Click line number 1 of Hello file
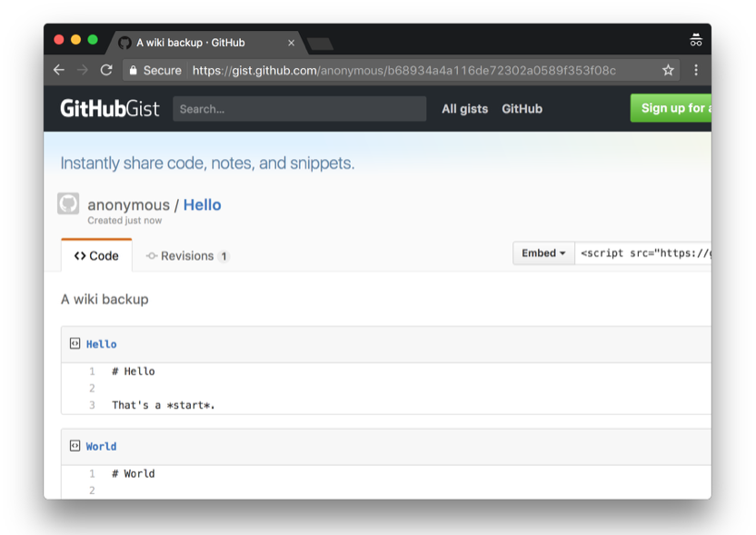 (92, 372)
